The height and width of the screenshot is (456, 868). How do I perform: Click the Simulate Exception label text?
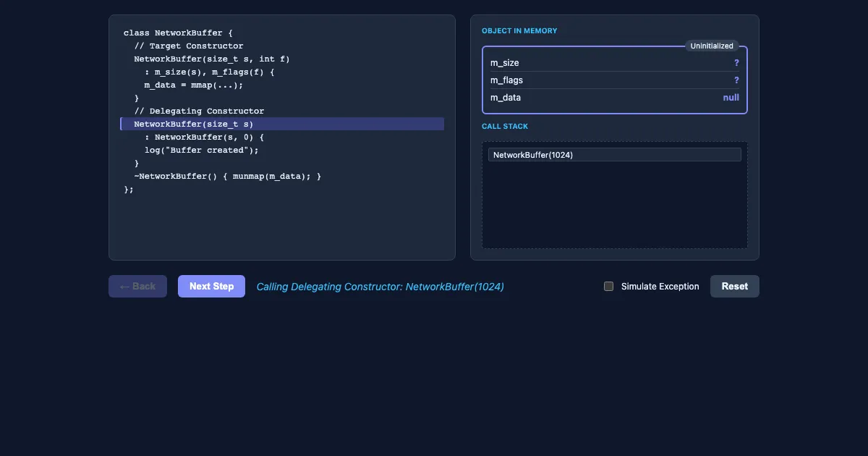pyautogui.click(x=660, y=287)
